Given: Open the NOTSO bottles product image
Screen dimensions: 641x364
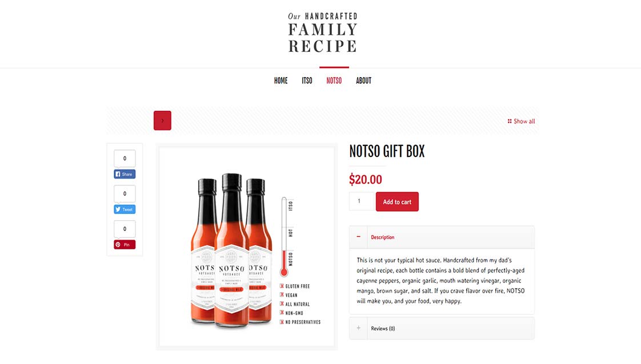Looking at the screenshot, I should [246, 247].
